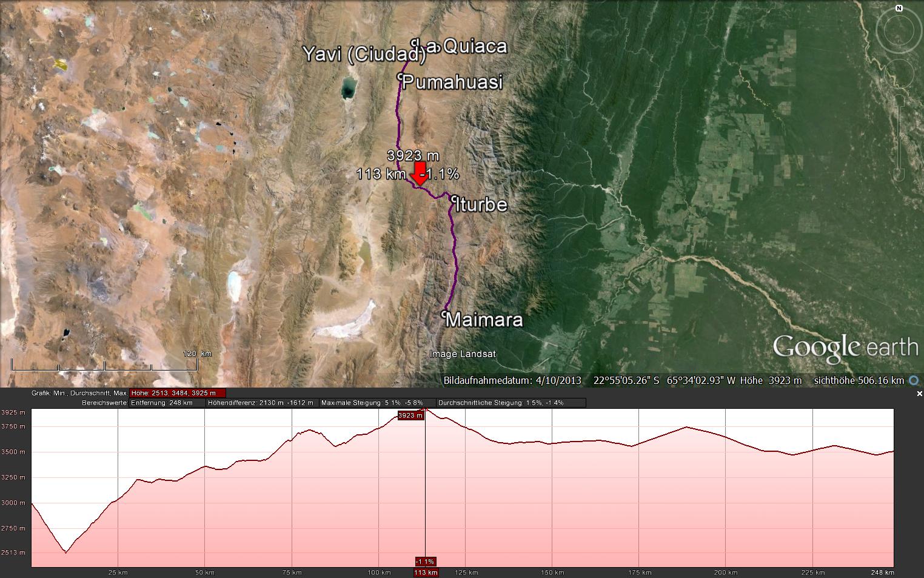The image size is (924, 578).
Task: Click the zoom slider handle
Action: click(x=900, y=138)
